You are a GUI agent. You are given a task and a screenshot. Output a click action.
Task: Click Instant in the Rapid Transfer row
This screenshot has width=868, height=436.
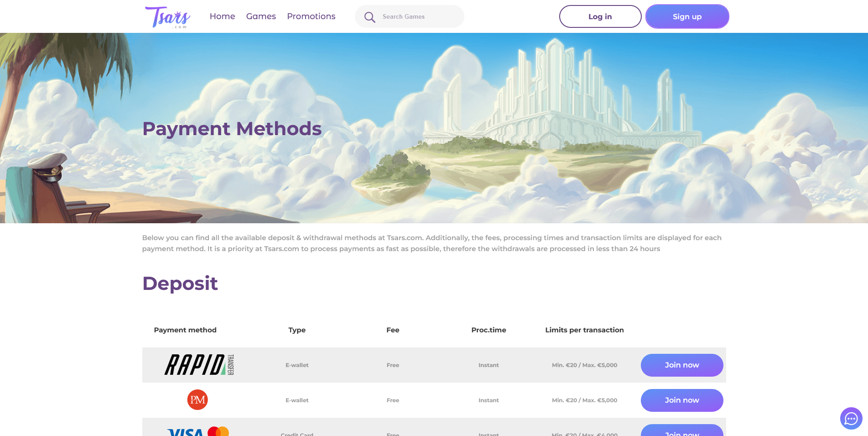[489, 365]
